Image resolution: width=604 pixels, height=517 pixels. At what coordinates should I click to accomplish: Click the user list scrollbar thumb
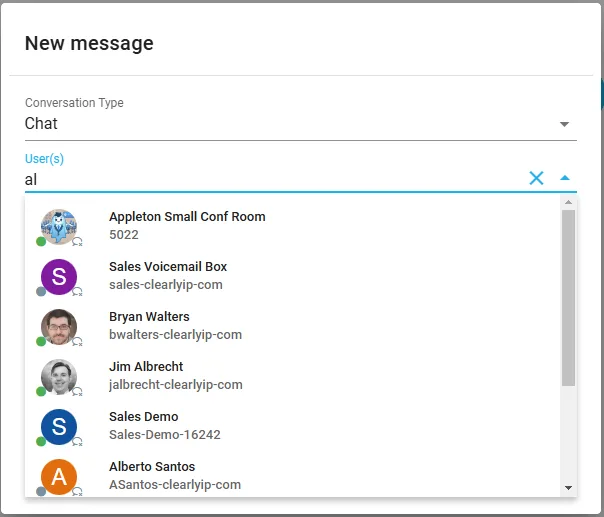click(x=568, y=298)
